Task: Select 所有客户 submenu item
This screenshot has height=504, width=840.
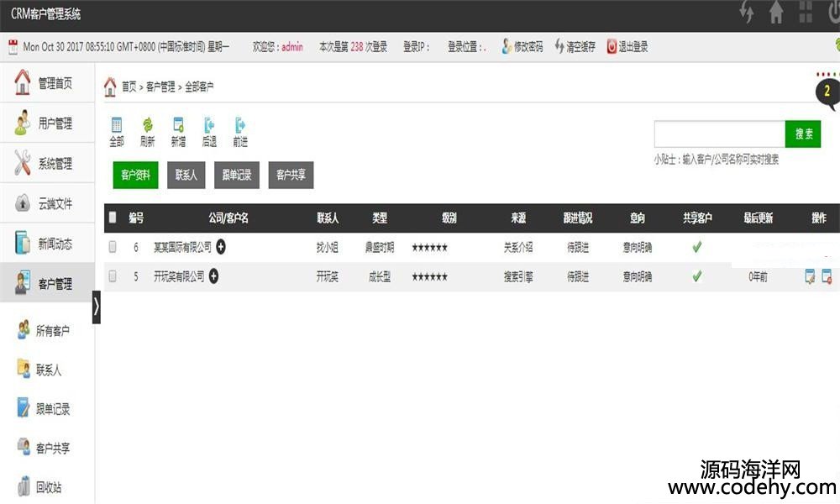Action: [x=44, y=330]
